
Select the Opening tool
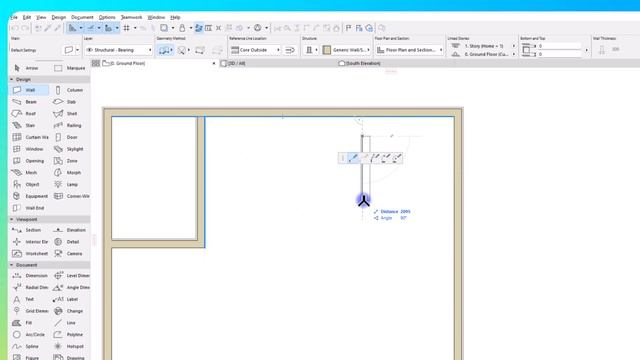(28, 161)
